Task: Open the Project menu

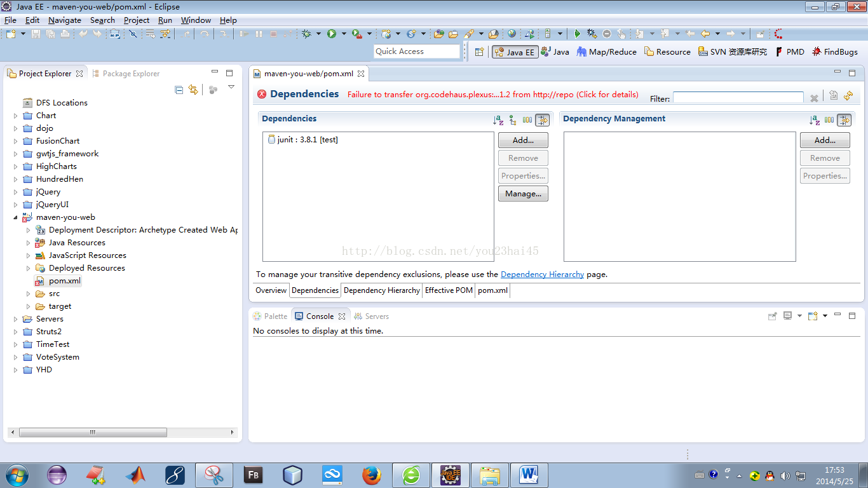Action: (137, 20)
